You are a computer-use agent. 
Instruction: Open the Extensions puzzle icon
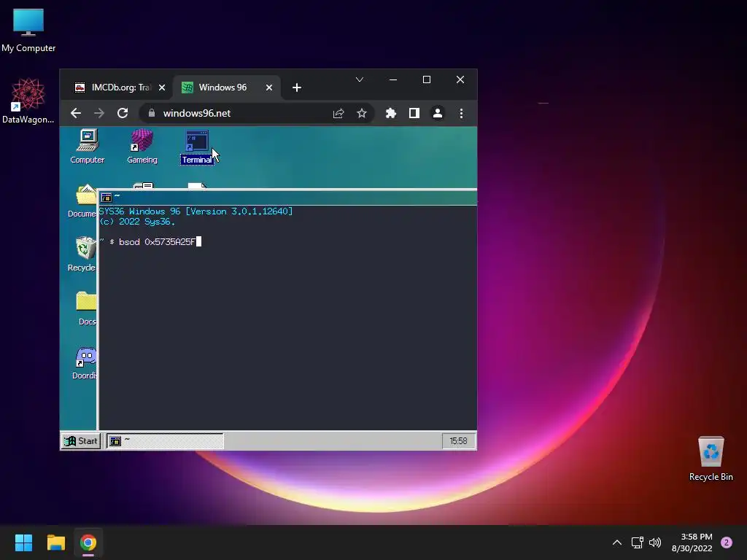[391, 113]
